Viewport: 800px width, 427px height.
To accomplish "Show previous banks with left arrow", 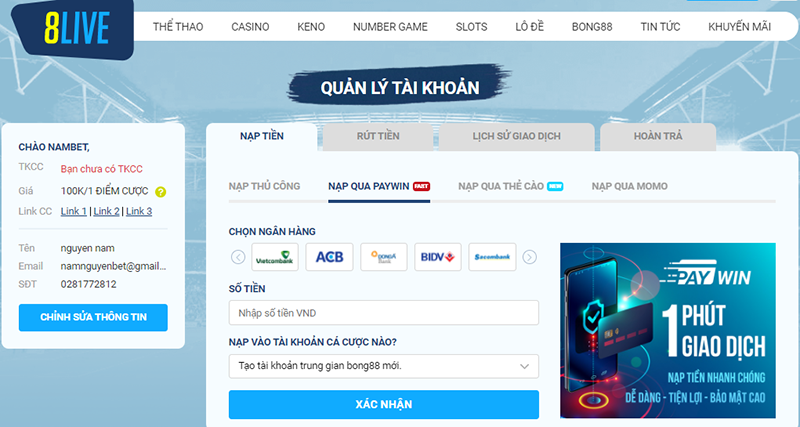I will (238, 257).
